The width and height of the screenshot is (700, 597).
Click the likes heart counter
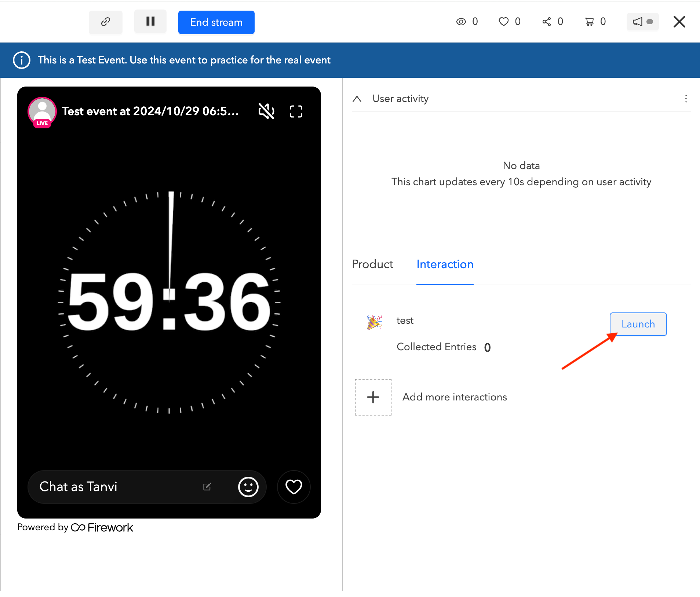(510, 22)
